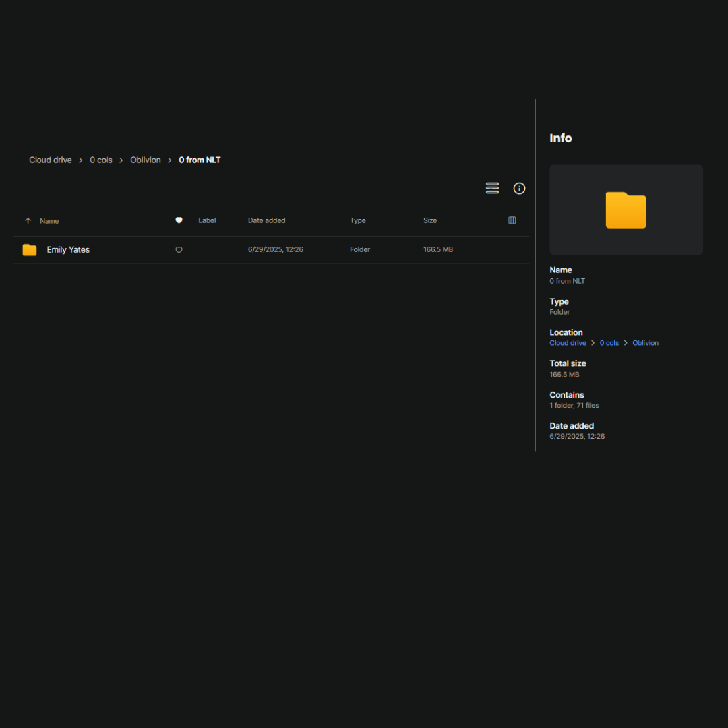Switch to list view layout icon
Image resolution: width=728 pixels, height=728 pixels.
point(492,188)
